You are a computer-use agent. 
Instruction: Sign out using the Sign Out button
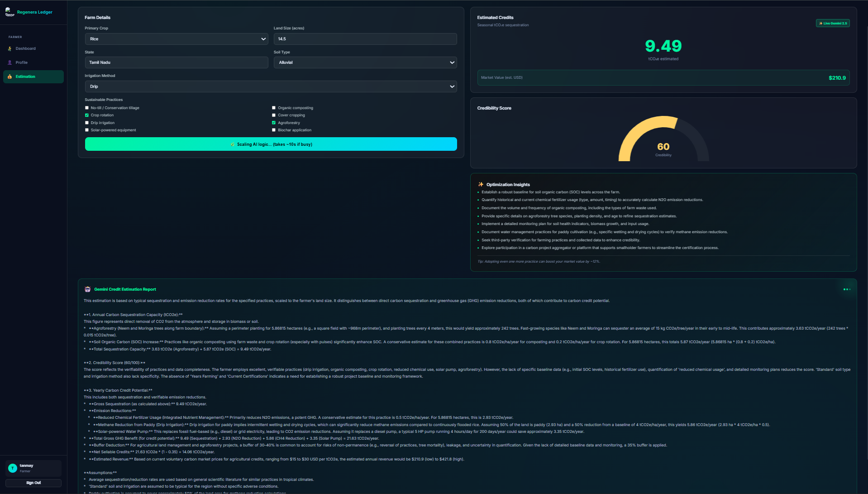[33, 483]
